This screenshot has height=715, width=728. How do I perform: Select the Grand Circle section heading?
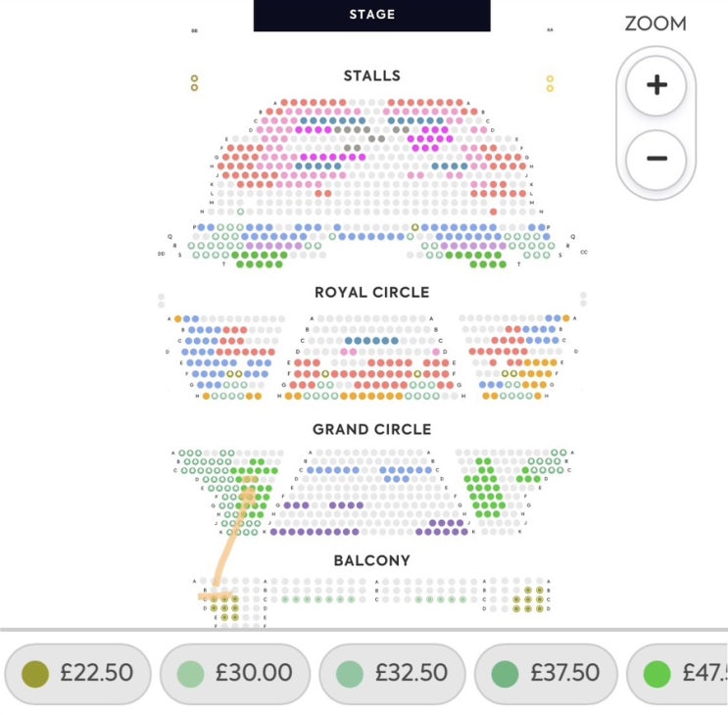pyautogui.click(x=372, y=429)
